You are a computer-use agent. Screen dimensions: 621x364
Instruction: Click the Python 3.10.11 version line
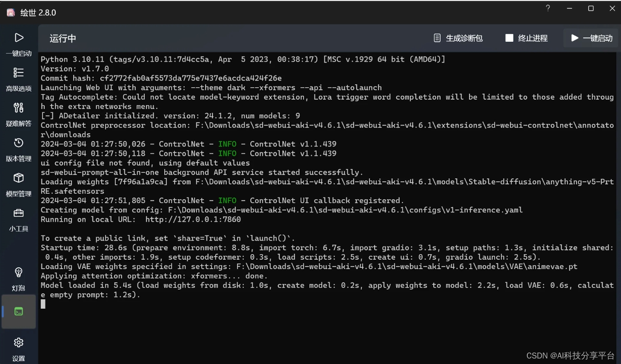pos(243,59)
